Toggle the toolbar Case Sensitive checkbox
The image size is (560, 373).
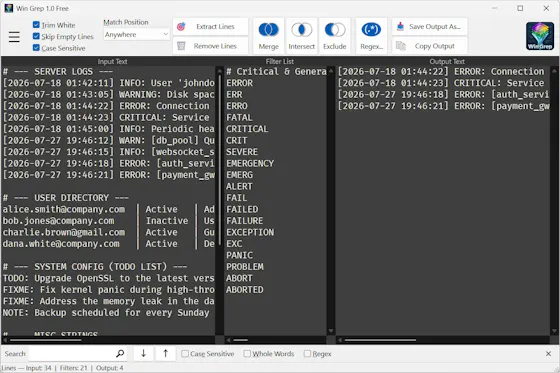(36, 48)
